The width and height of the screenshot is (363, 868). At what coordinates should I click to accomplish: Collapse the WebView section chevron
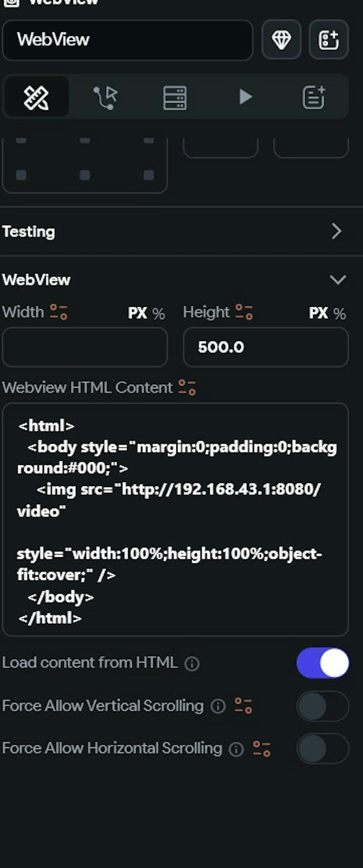point(338,280)
